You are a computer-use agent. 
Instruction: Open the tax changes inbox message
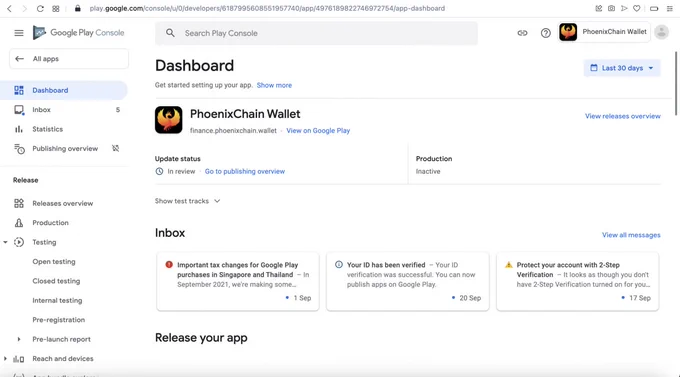tap(238, 282)
